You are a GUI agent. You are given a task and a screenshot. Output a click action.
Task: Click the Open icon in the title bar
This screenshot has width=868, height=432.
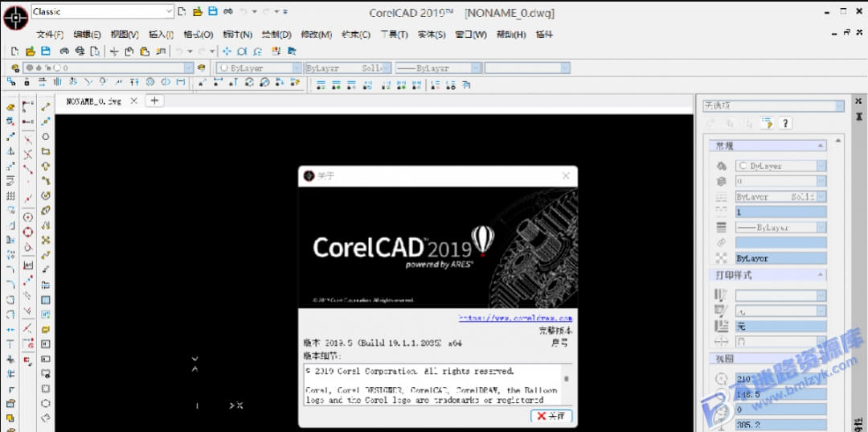pyautogui.click(x=197, y=11)
